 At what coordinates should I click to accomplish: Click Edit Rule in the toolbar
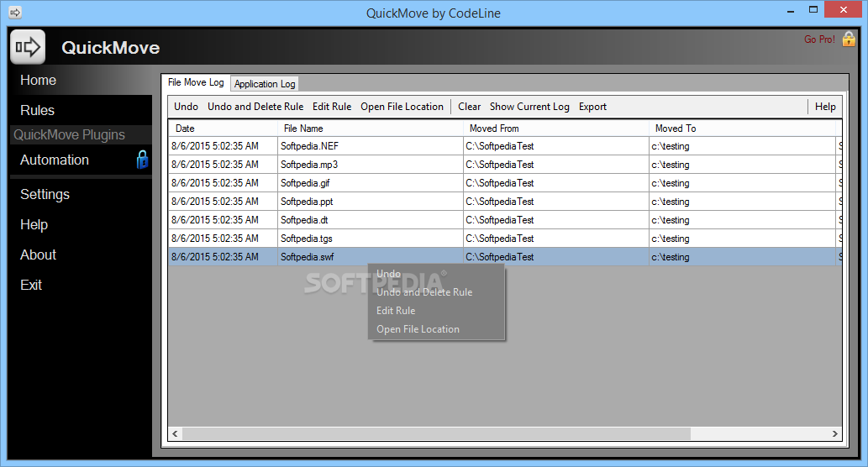(332, 106)
